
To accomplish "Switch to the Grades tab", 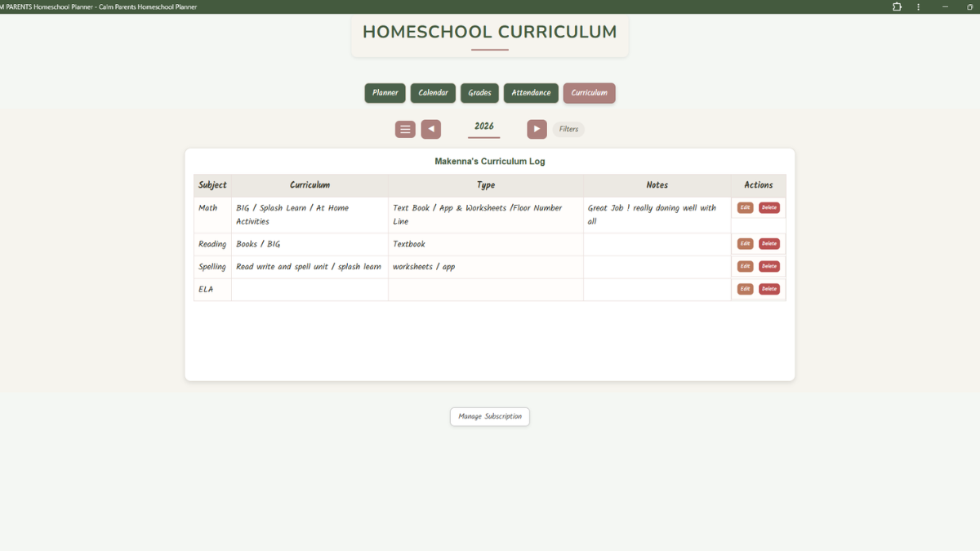I will click(x=479, y=93).
